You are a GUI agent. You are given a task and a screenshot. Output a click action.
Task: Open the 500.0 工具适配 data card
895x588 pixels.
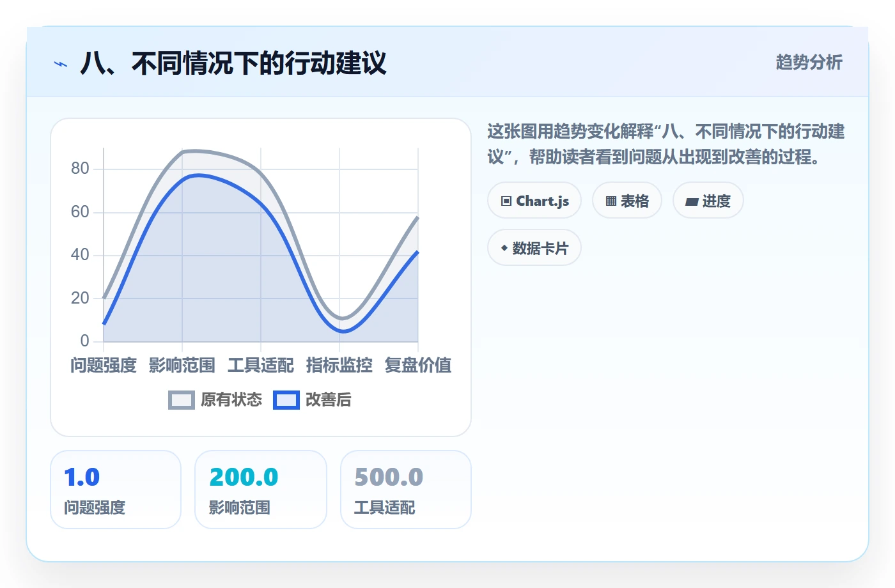click(406, 490)
